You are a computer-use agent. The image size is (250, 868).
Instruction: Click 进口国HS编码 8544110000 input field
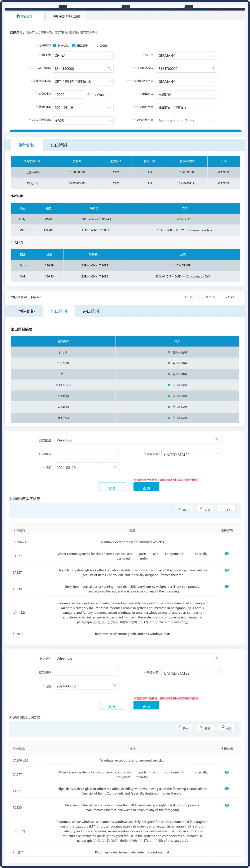[83, 69]
